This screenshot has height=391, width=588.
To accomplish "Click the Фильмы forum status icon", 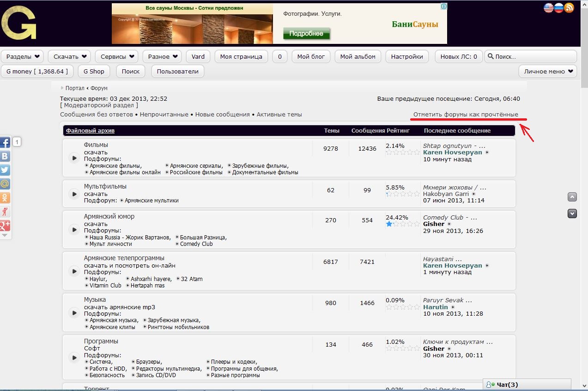I will [x=74, y=158].
